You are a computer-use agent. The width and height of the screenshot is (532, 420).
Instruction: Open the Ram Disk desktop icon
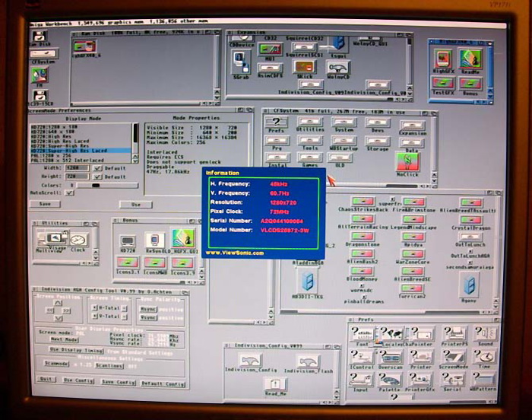point(40,37)
